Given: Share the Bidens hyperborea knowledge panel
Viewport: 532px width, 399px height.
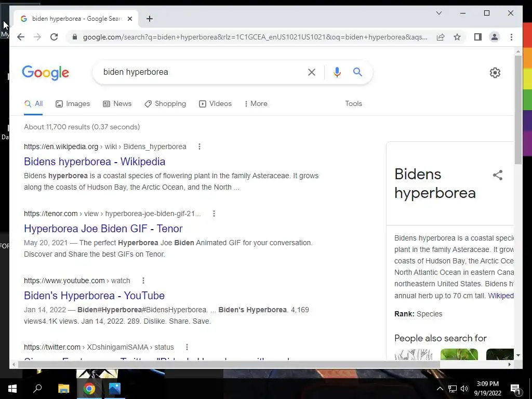Looking at the screenshot, I should [x=497, y=175].
